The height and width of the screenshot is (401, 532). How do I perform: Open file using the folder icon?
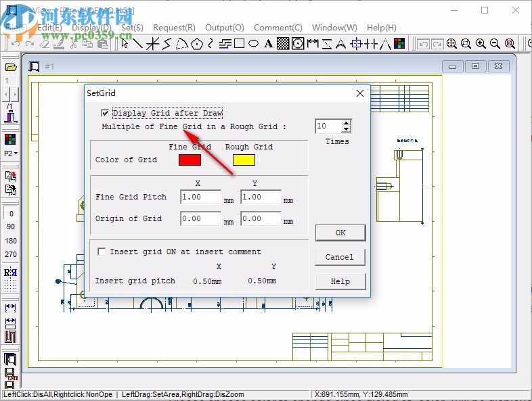pos(11,67)
